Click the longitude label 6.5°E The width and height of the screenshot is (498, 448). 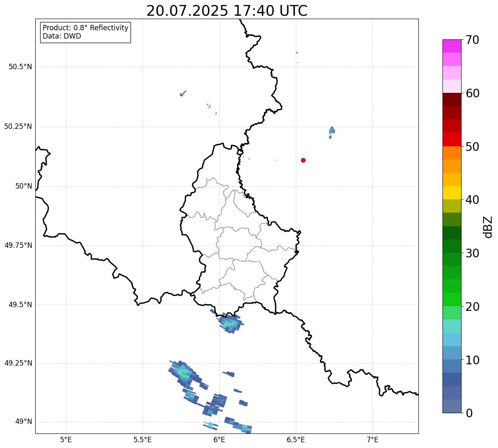pos(296,440)
